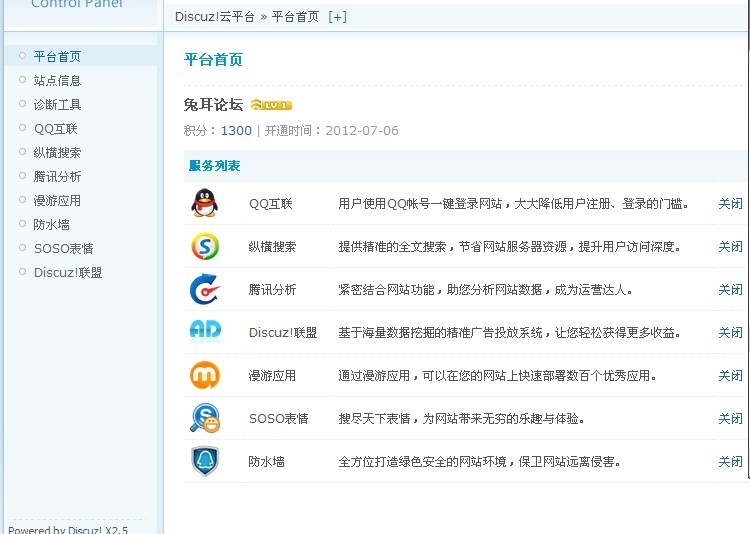Click QQ互联 name in the service list
Image resolution: width=750 pixels, height=534 pixels.
coord(271,204)
